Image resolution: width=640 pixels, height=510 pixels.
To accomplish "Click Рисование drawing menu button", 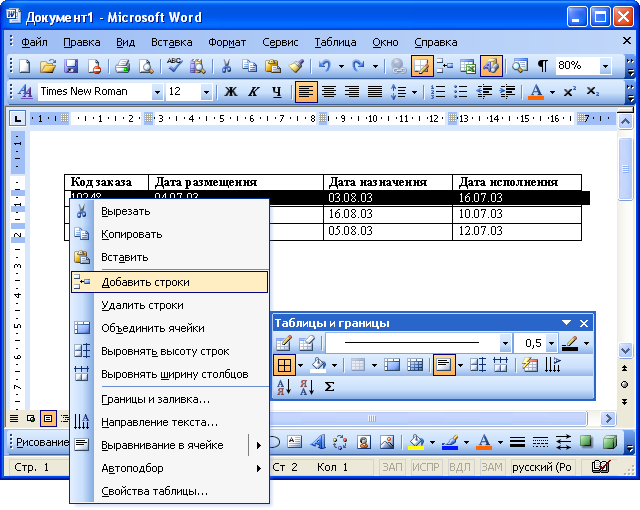I will (x=42, y=442).
